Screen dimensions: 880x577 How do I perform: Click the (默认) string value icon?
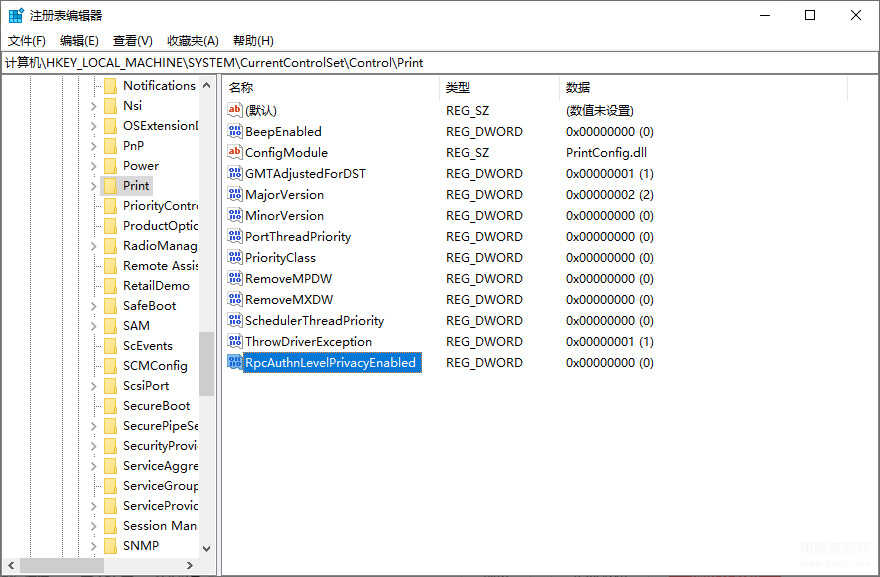[x=235, y=110]
